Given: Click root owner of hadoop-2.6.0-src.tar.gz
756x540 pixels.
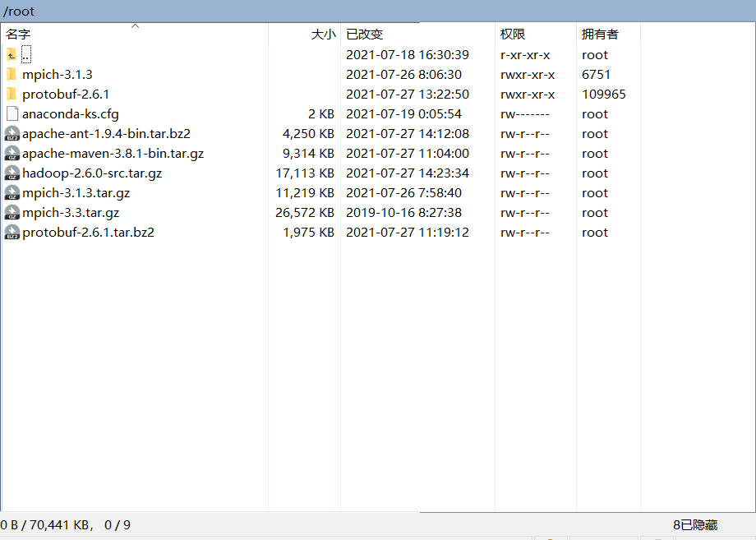Looking at the screenshot, I should [x=594, y=173].
